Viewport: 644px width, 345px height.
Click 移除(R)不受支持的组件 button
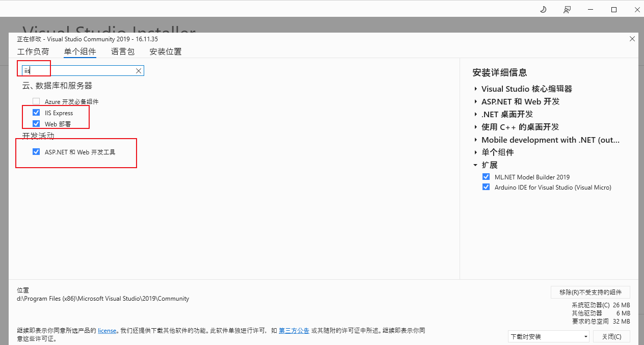(x=591, y=292)
